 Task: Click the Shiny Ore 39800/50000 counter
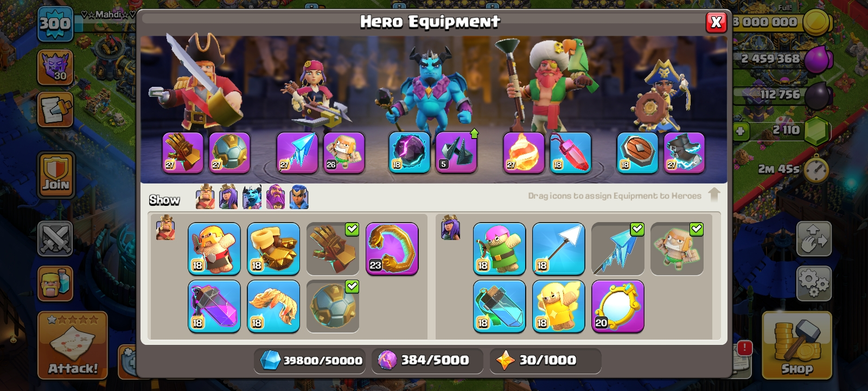pyautogui.click(x=310, y=361)
